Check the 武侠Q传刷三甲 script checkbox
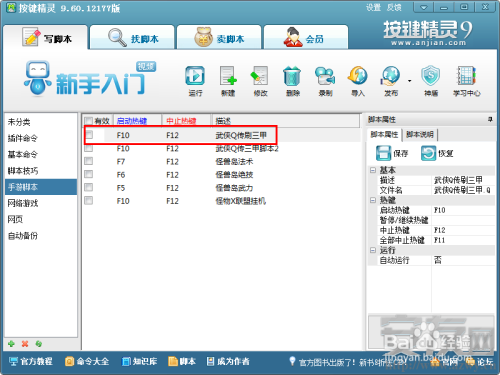 [x=89, y=135]
